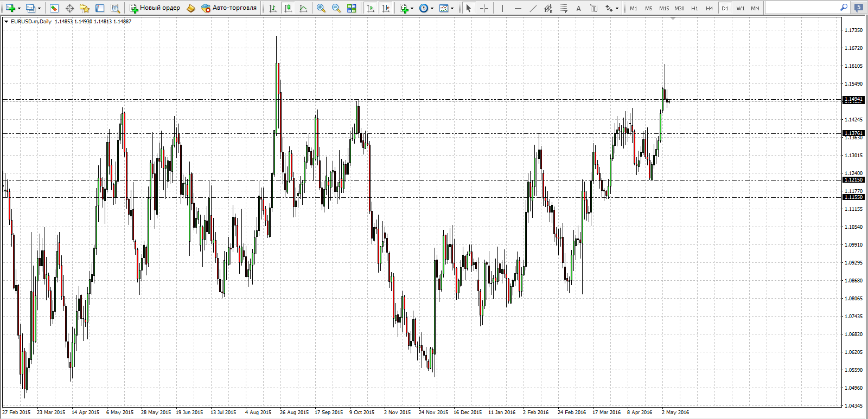Switch timeframe to H4
The height and width of the screenshot is (419, 868).
(x=710, y=8)
